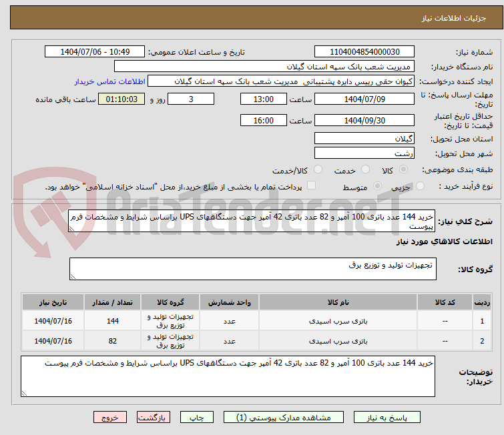504x435 pixels.
Task: Click the گروه کالا text area
Action: pyautogui.click(x=252, y=269)
